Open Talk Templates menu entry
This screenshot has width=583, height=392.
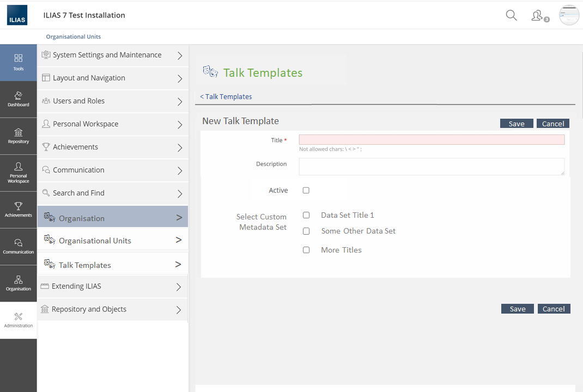coord(112,265)
